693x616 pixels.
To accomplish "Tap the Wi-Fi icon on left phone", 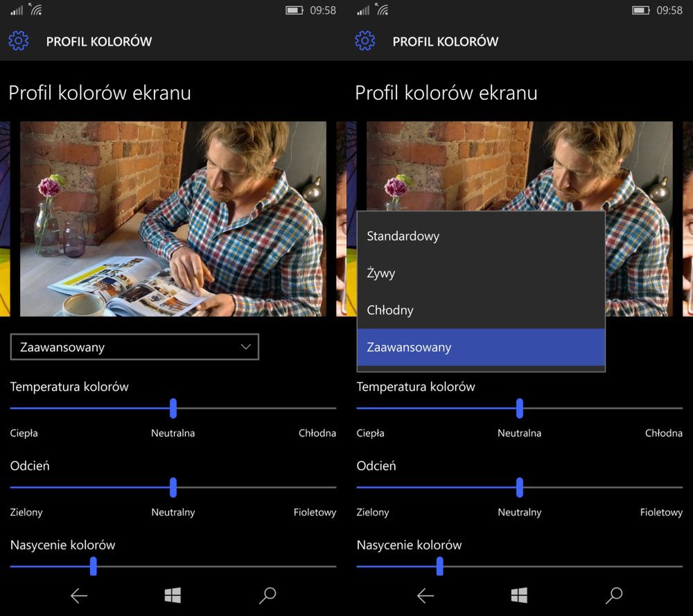I will tap(36, 9).
